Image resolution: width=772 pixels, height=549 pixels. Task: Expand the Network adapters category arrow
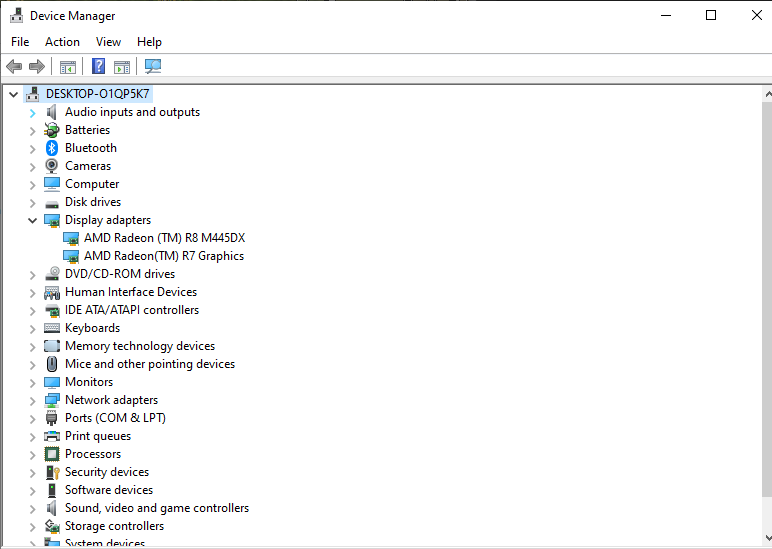[x=32, y=401]
